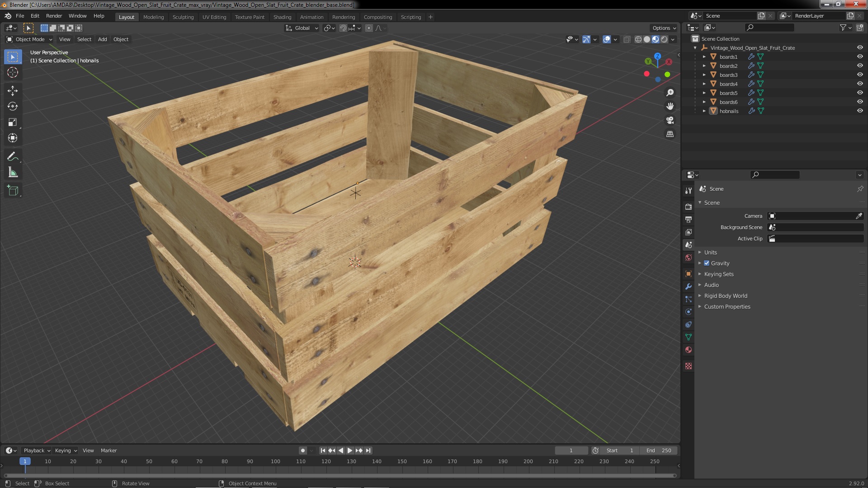Open the Object Constraints properties tab
The height and width of the screenshot is (488, 868).
coord(689,324)
